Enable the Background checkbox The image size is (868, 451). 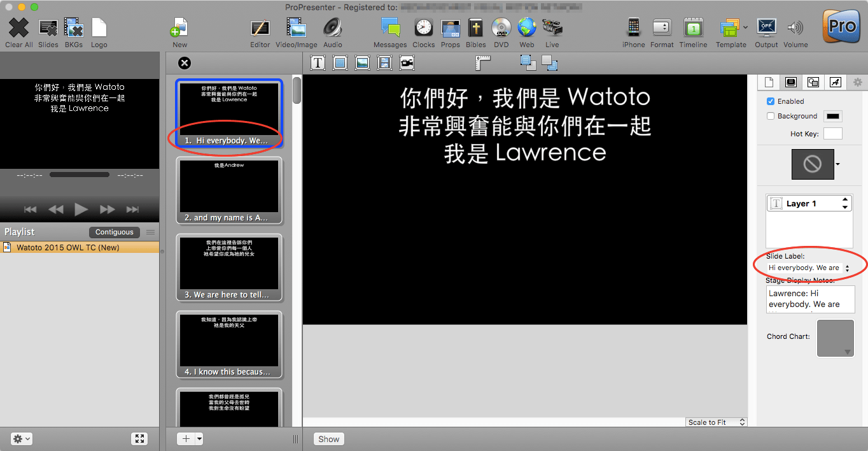click(771, 116)
